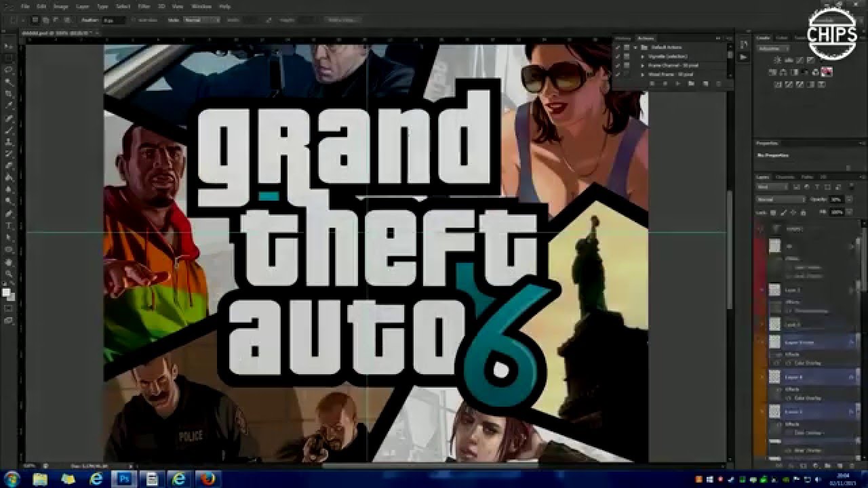Screen dimensions: 868x488
Task: Select the Pen tool
Action: coord(9,213)
